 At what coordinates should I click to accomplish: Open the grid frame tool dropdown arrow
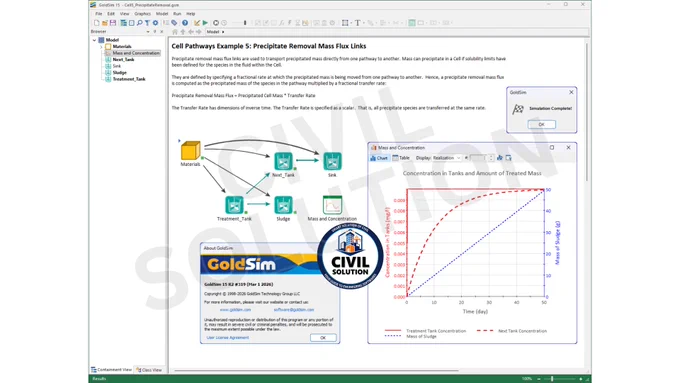(x=350, y=23)
